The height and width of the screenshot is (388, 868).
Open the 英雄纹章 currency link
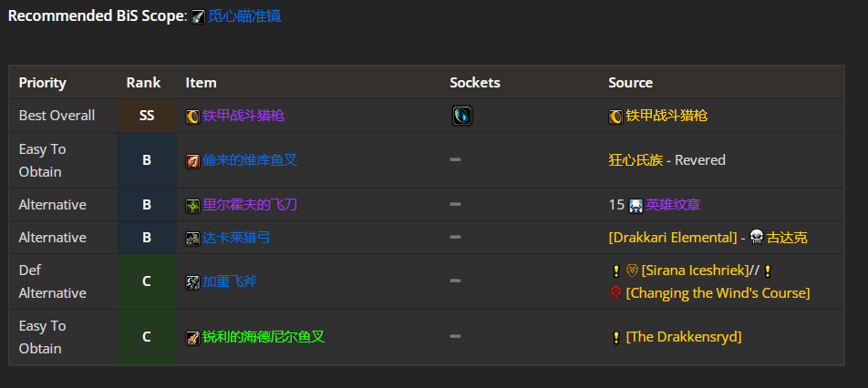point(673,205)
